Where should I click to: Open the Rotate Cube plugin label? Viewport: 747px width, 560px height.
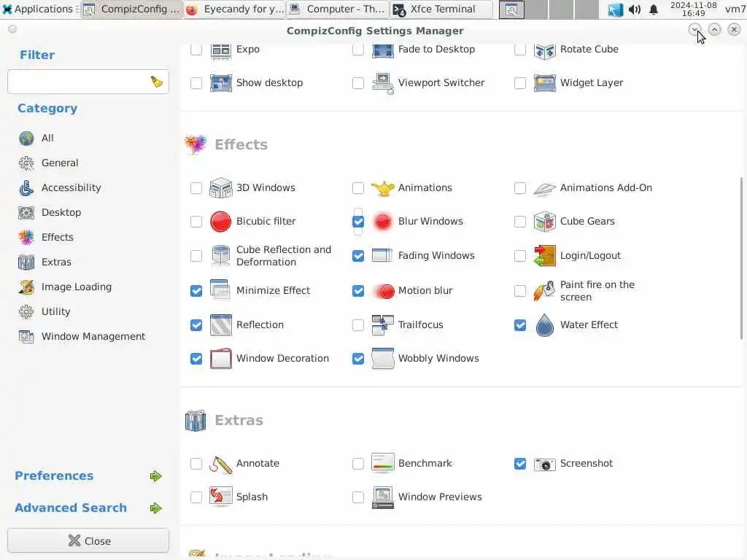[589, 49]
